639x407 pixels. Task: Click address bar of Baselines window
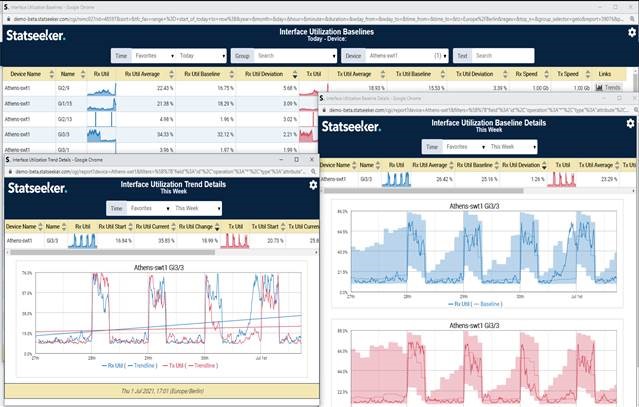(318, 19)
